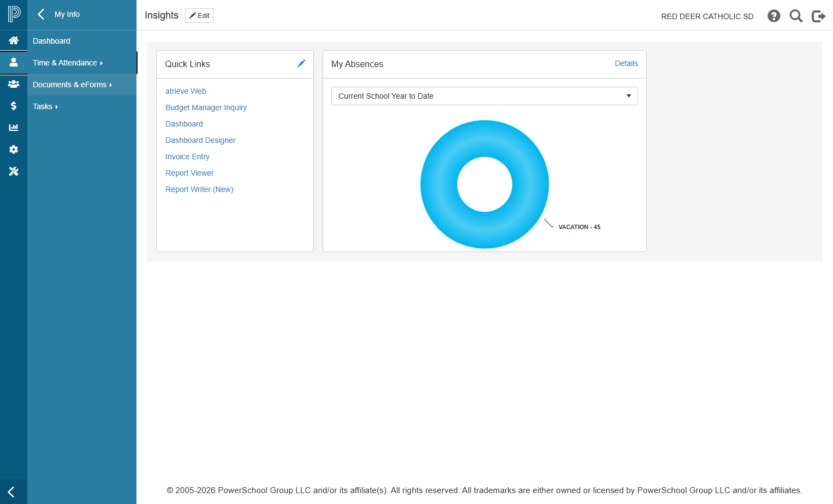Image resolution: width=833 pixels, height=504 pixels.
Task: Open the atrieve Web quick link
Action: tap(186, 91)
